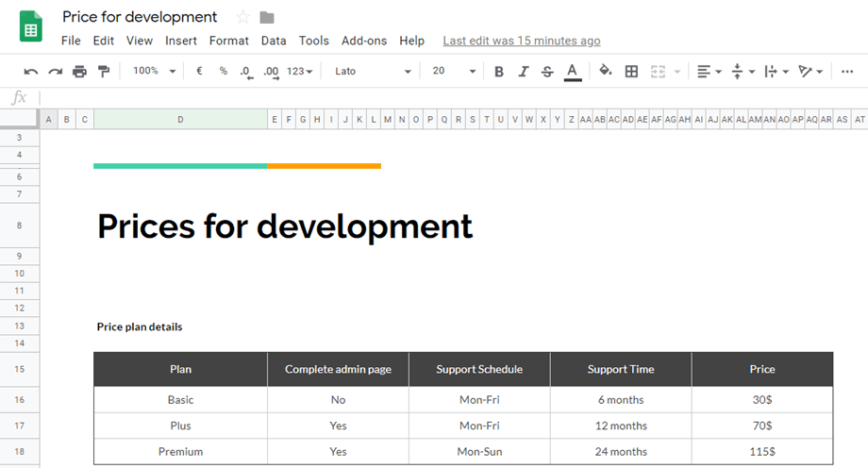Click the 'Last edit was 15 minutes ago' link
868x468 pixels.
point(521,41)
